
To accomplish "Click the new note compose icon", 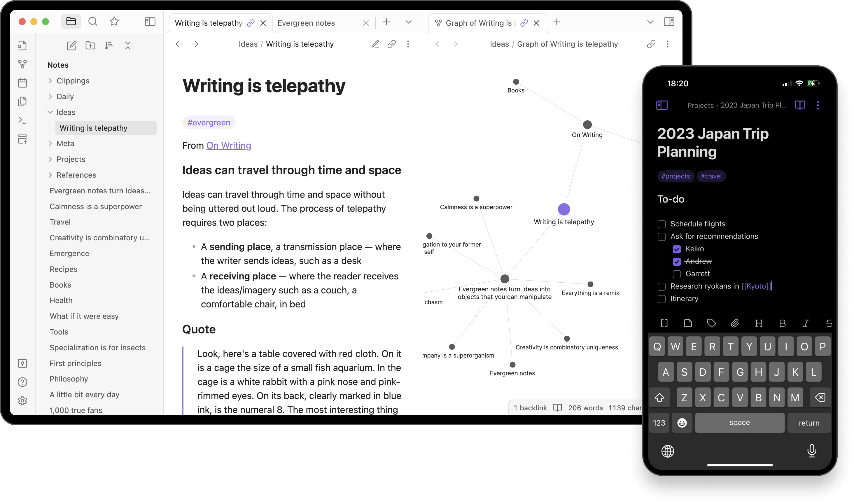I will [x=71, y=45].
